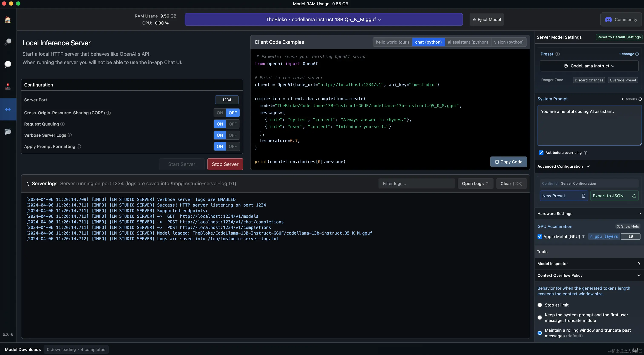Click the Request Queuing info icon
The image size is (644, 355).
tap(62, 124)
